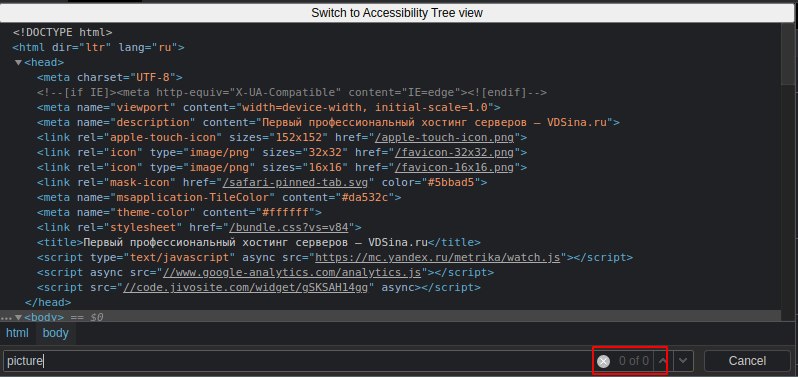Click the search field containing picture
Screen dimensions: 798x377
tap(298, 361)
